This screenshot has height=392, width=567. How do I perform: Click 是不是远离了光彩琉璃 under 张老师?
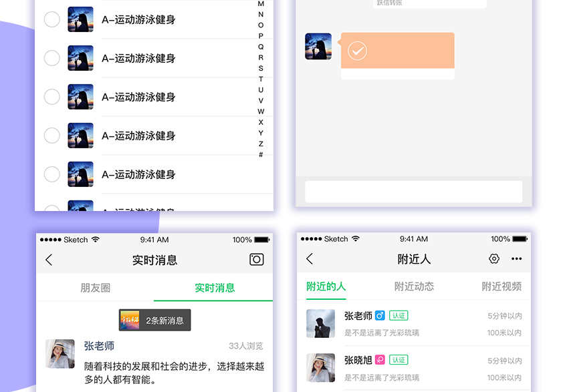[382, 333]
